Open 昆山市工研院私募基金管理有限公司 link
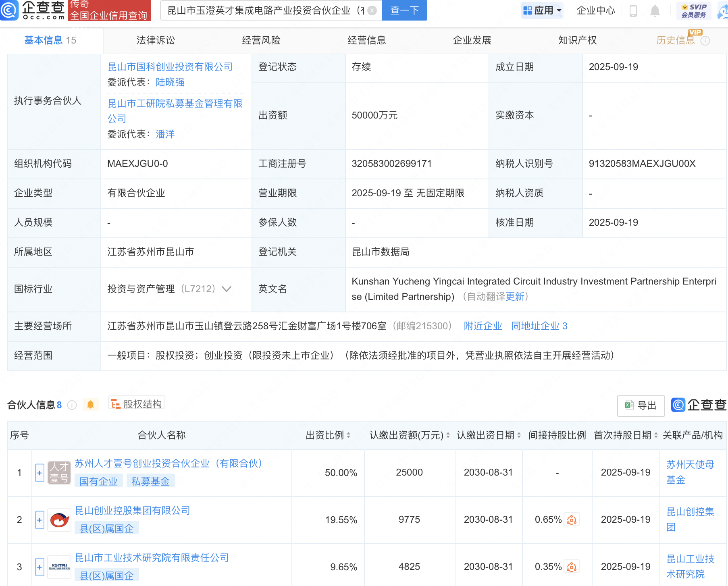The height and width of the screenshot is (586, 728). [x=175, y=111]
